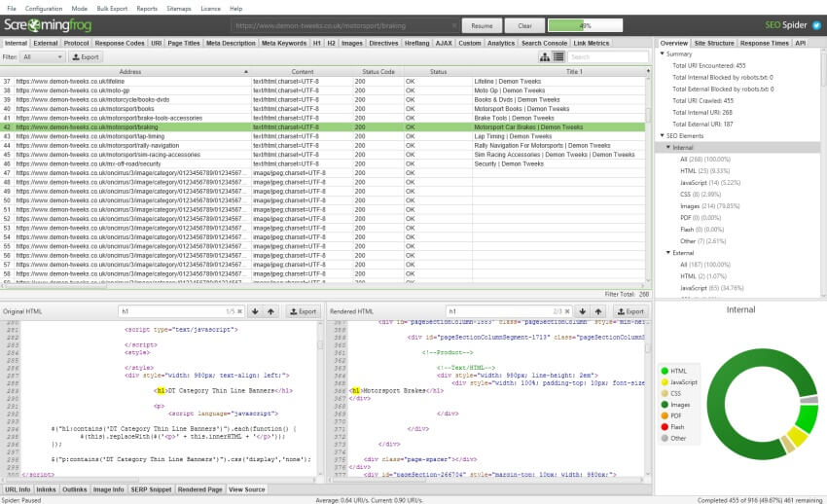Click the Status Code column header
Screen dimensions: 827x504
[x=378, y=72]
